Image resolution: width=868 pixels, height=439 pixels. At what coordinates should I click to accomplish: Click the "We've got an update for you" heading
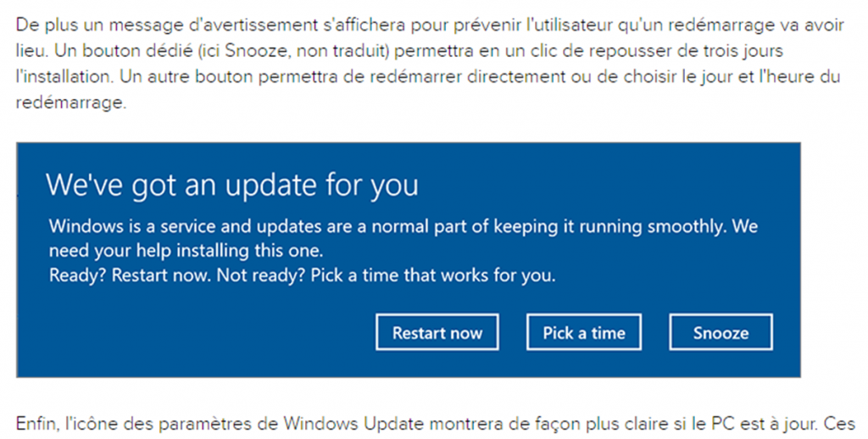click(x=231, y=184)
